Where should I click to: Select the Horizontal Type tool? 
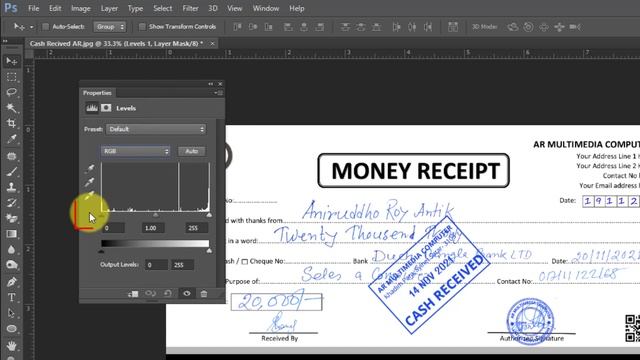tap(11, 297)
